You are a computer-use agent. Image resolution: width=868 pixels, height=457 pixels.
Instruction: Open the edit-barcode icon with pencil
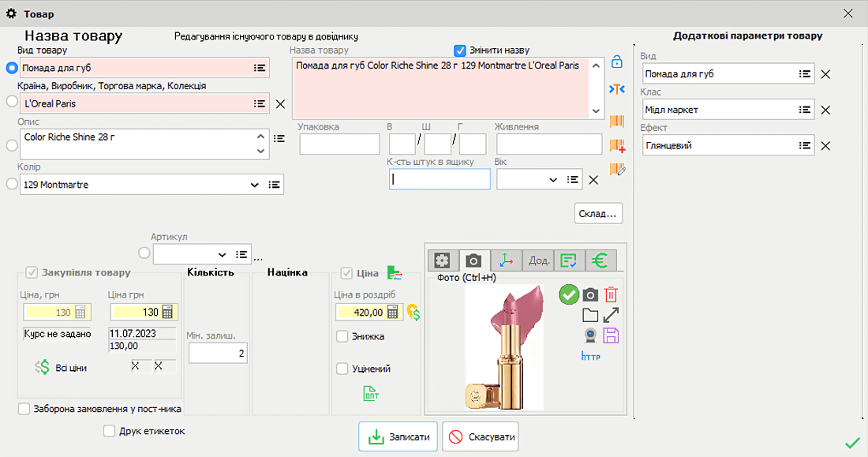[x=616, y=170]
